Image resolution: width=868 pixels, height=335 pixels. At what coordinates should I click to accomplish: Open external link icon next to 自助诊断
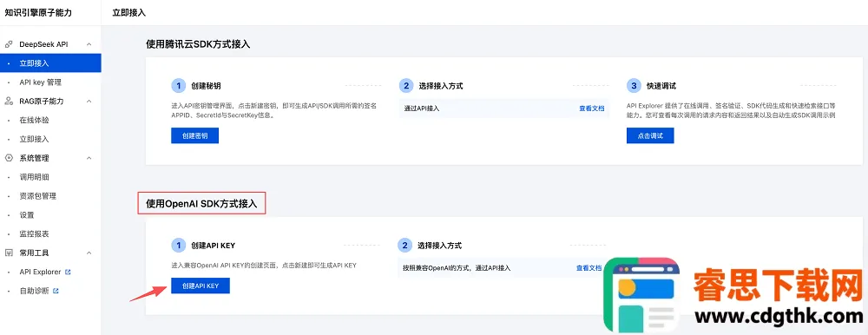[x=56, y=291]
